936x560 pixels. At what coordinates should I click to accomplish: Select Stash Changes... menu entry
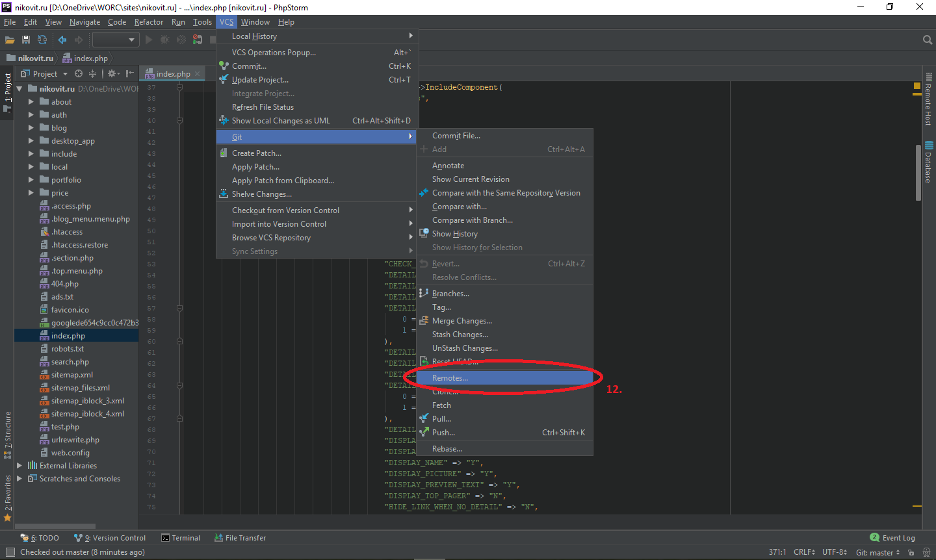tap(504, 335)
